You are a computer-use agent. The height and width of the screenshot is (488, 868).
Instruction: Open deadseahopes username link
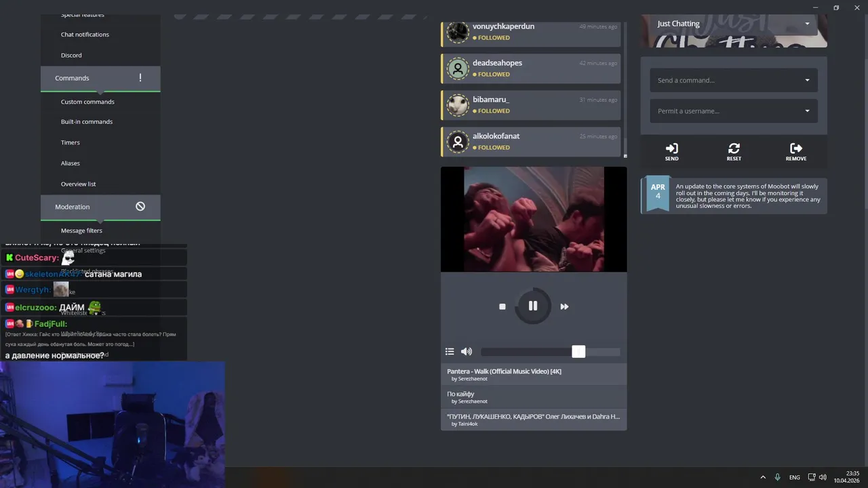point(497,63)
